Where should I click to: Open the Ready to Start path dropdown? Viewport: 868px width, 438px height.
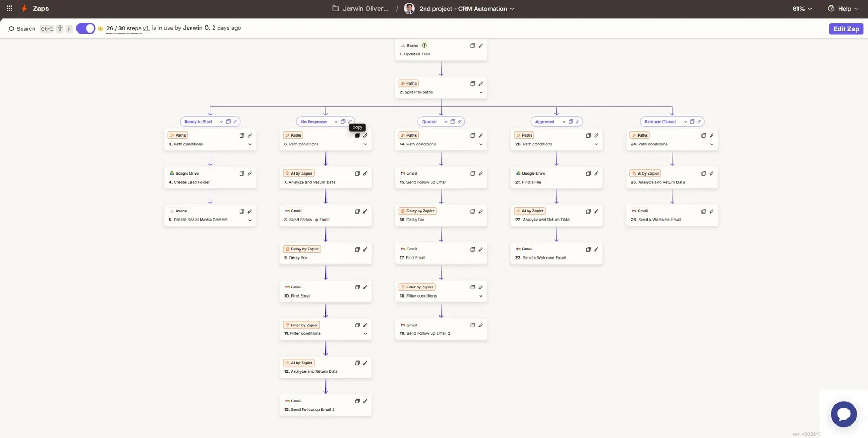pyautogui.click(x=221, y=122)
